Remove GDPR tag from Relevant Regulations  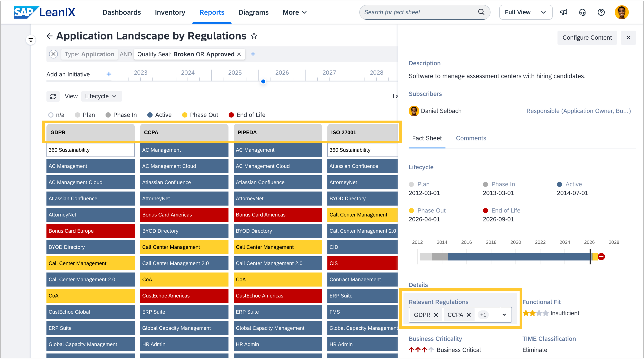[436, 315]
